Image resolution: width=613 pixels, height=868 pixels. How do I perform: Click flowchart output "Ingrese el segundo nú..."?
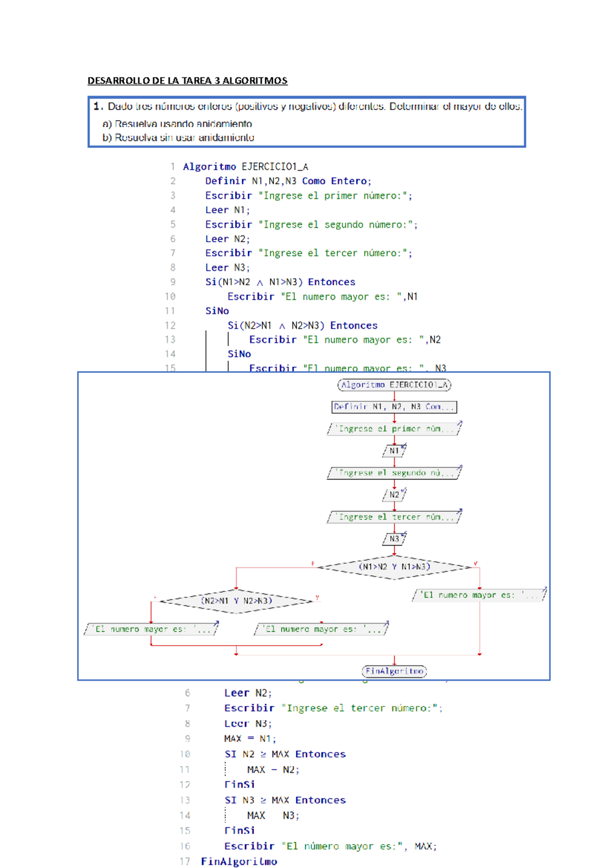tap(394, 473)
